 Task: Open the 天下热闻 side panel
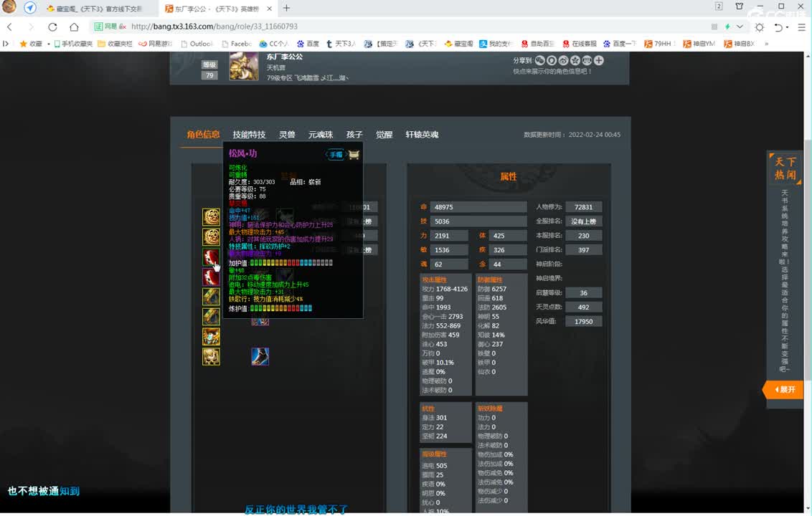click(785, 168)
